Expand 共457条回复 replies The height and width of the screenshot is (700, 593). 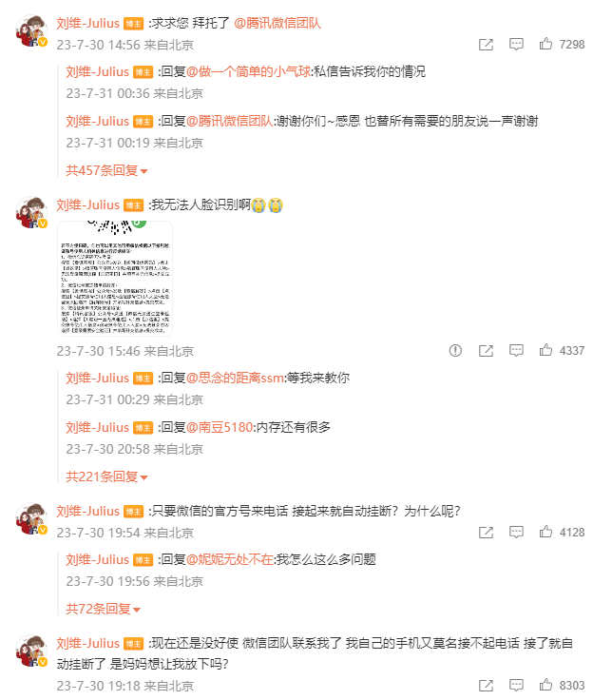pos(106,170)
